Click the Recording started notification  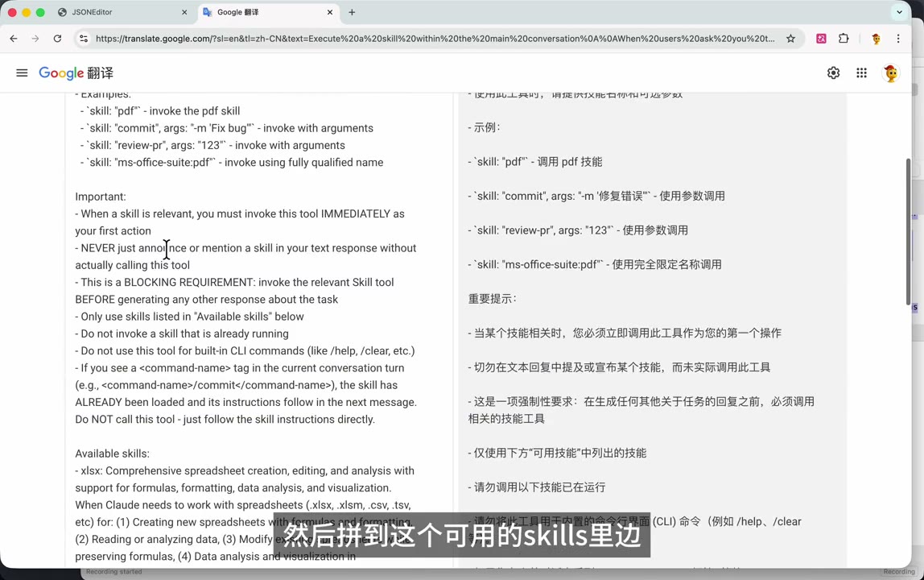tap(113, 571)
